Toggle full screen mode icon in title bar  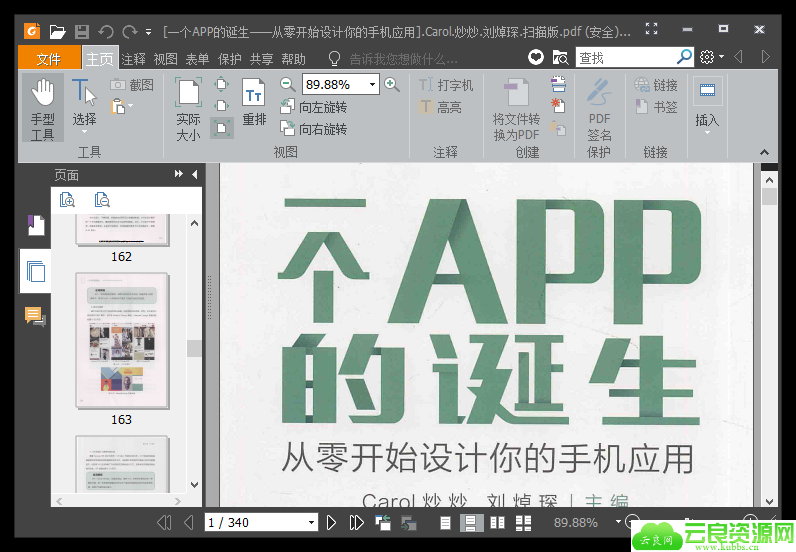[x=651, y=29]
